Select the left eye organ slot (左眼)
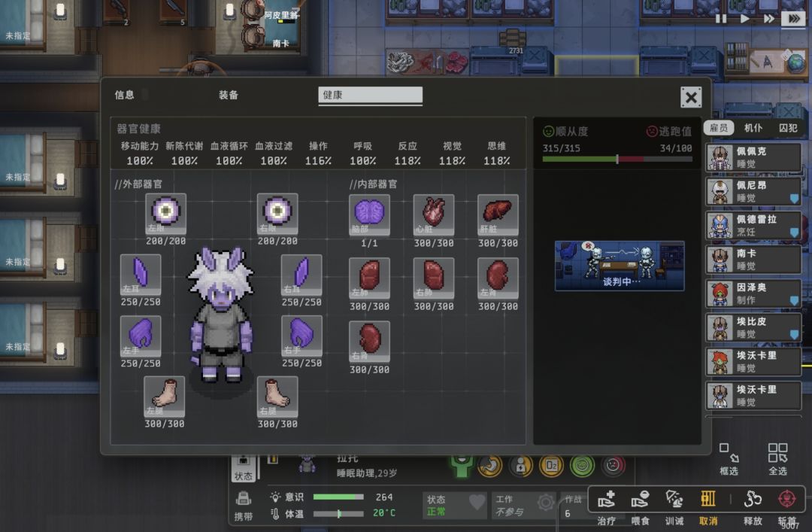 point(165,214)
